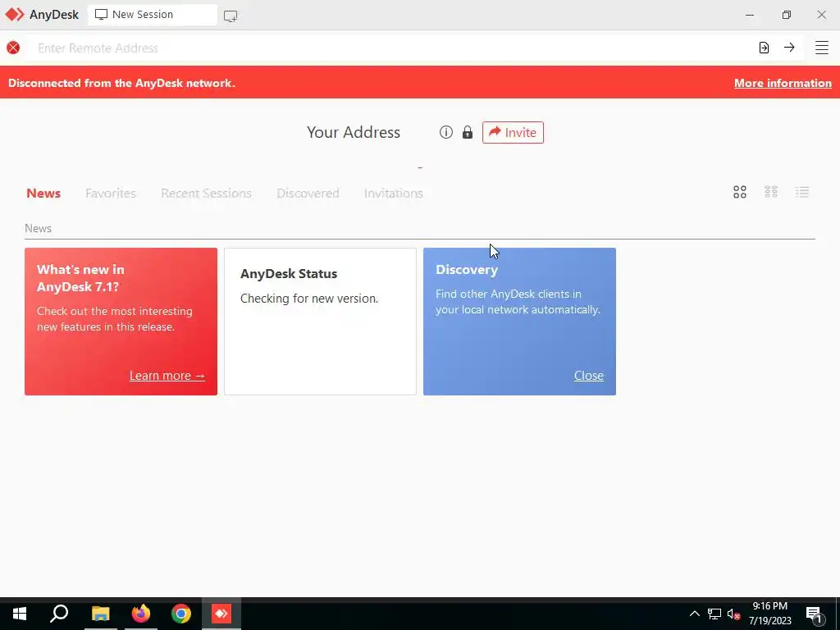Click the red disconnected status icon
This screenshot has width=840, height=630.
(x=13, y=48)
